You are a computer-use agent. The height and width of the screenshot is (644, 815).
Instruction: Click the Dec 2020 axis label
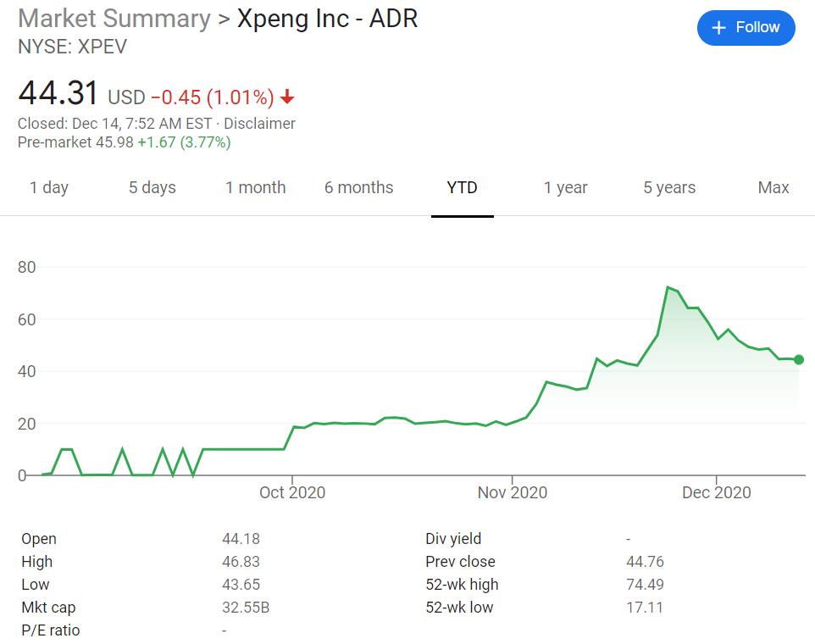[x=717, y=492]
